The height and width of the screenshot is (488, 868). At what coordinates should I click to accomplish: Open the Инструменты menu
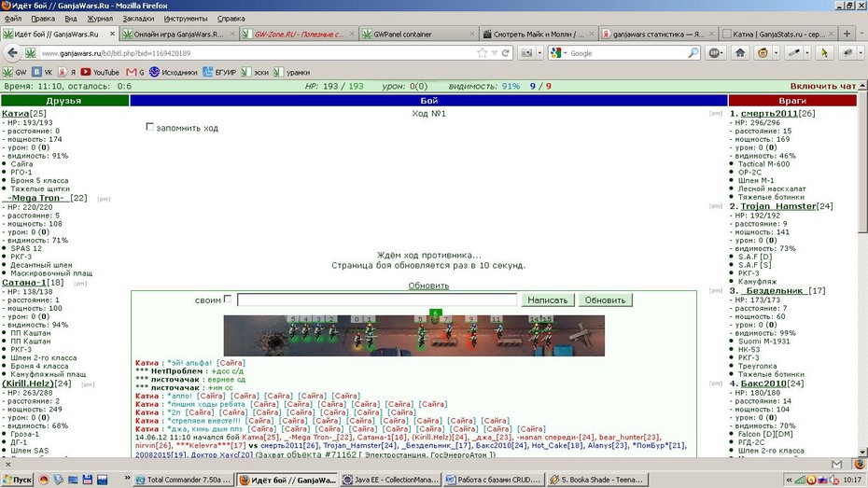(x=186, y=19)
